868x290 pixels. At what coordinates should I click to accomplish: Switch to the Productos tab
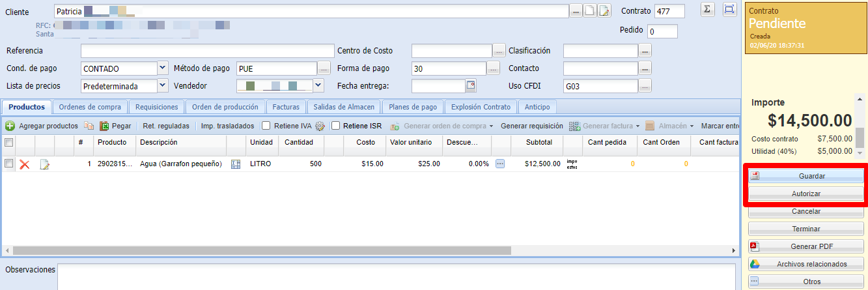click(27, 107)
